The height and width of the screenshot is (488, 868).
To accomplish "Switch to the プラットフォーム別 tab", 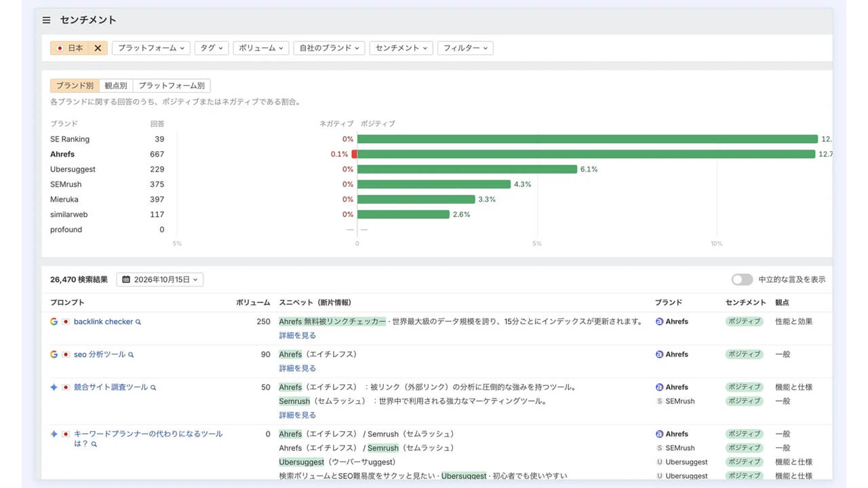I will point(172,86).
